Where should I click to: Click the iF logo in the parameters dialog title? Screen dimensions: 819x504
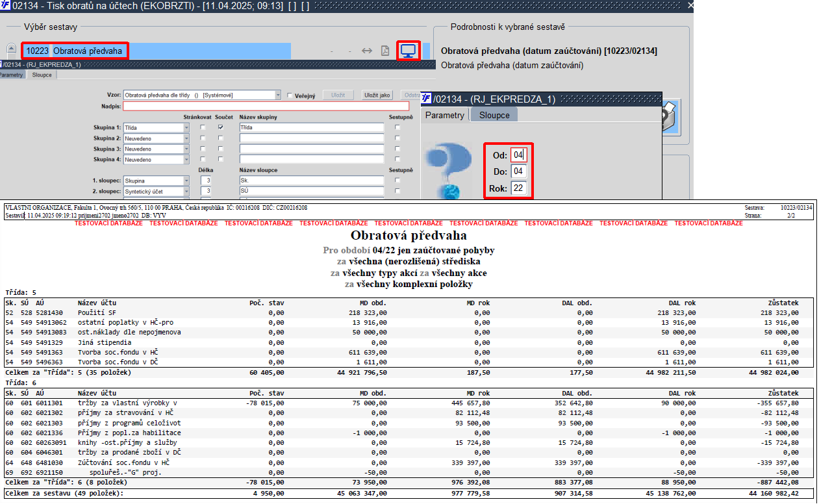tap(427, 99)
